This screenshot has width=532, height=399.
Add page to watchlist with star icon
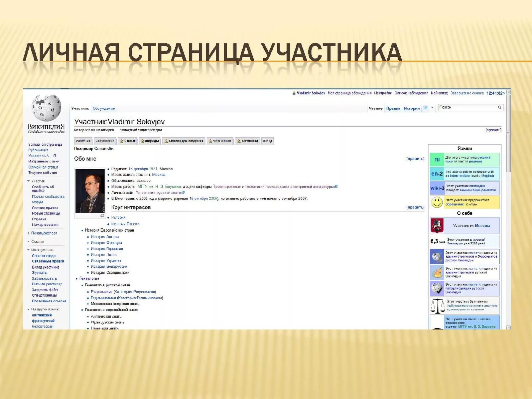coord(425,108)
